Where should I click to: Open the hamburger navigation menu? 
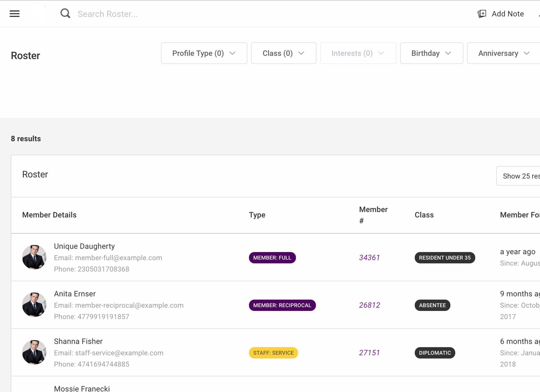coord(14,14)
